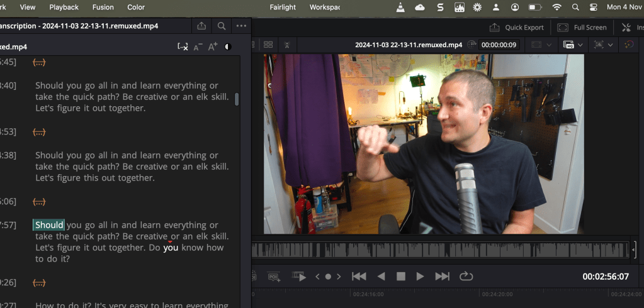
Task: Play the clip forward
Action: pos(420,277)
